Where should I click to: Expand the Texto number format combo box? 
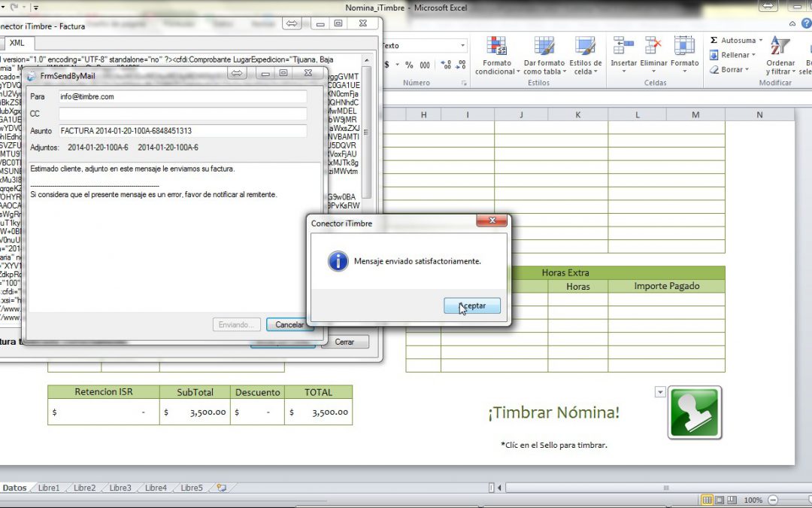point(462,46)
